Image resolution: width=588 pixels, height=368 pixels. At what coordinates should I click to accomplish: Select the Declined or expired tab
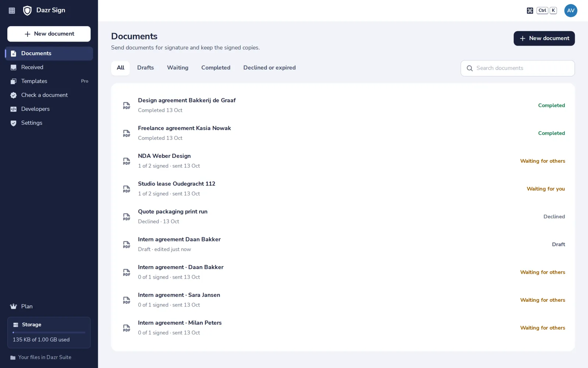[x=269, y=68]
